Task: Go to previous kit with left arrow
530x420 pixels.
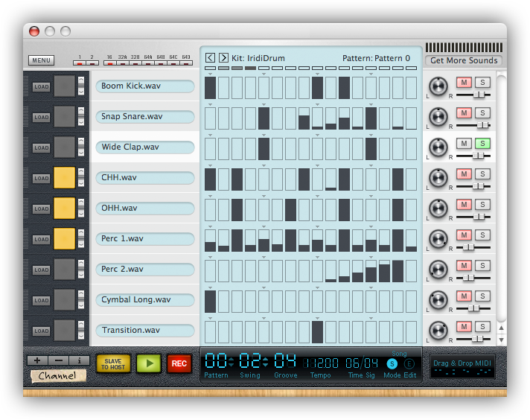Action: 210,57
